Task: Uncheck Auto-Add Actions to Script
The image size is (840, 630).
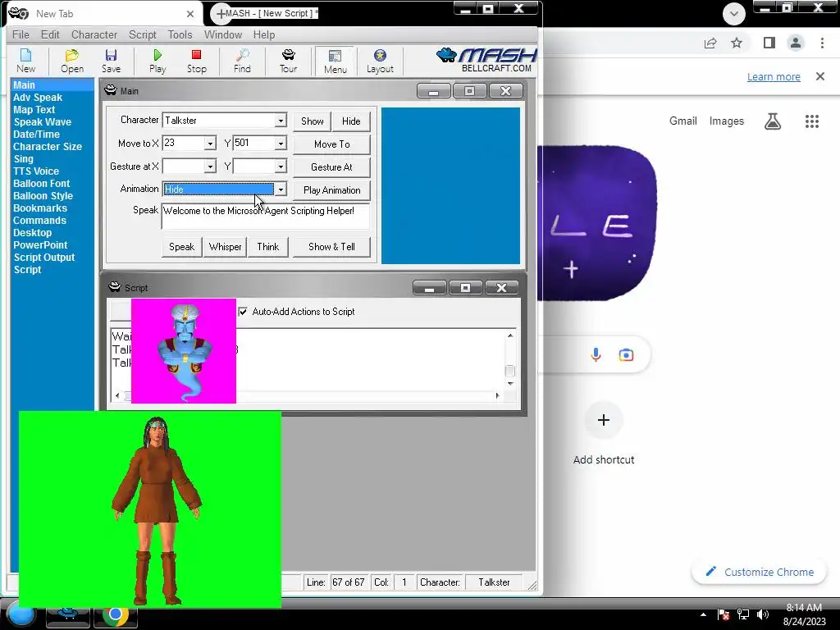Action: [x=243, y=312]
